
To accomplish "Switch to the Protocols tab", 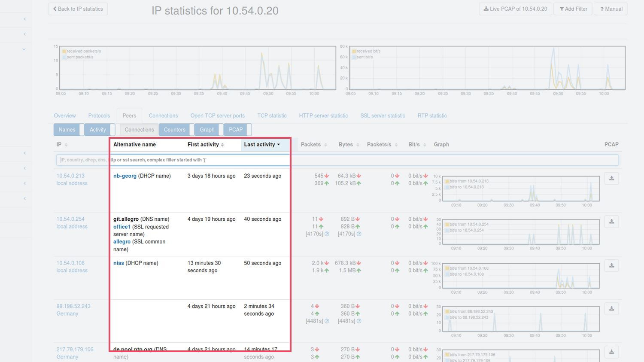I will tap(99, 116).
